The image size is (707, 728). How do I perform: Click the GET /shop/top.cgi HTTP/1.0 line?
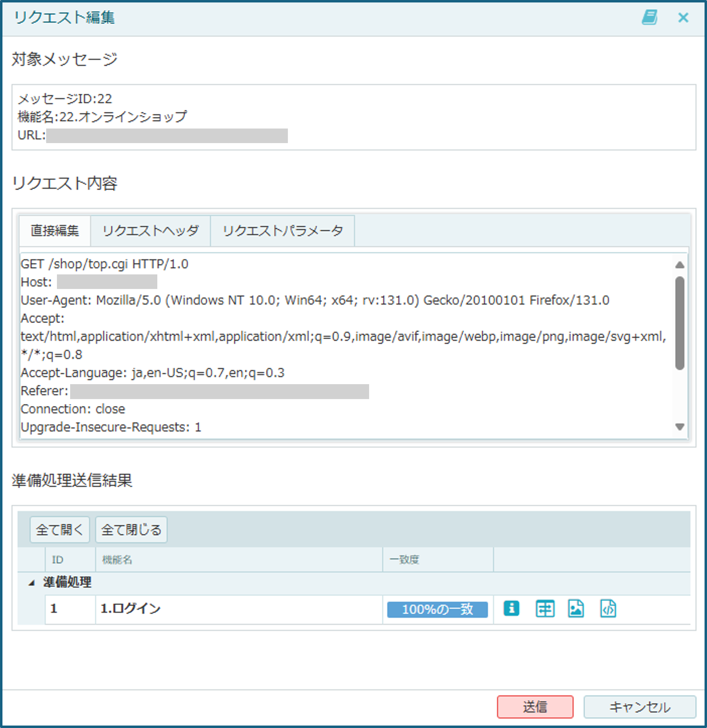(x=104, y=264)
